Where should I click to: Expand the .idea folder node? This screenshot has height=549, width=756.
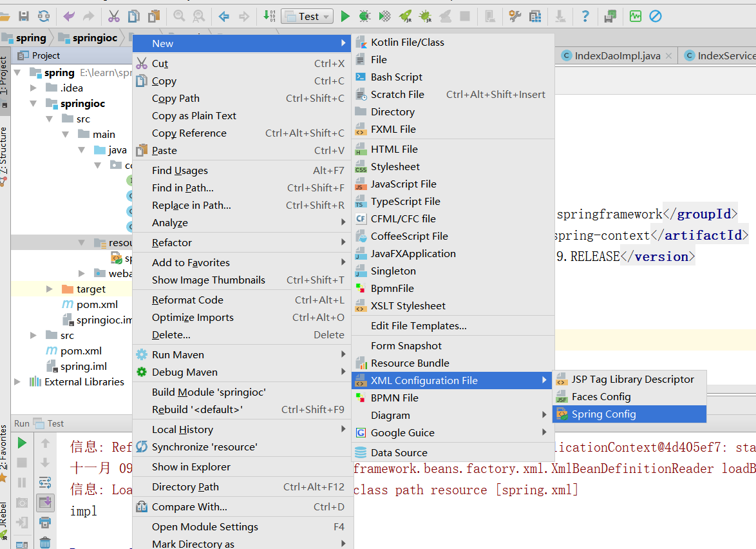tap(33, 88)
